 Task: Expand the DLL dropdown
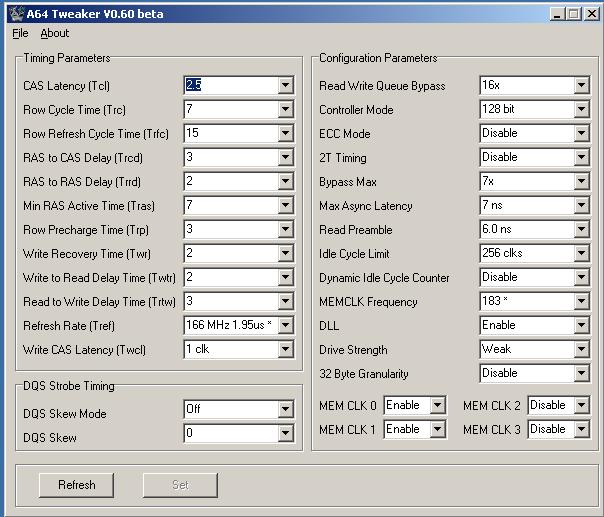tap(581, 325)
